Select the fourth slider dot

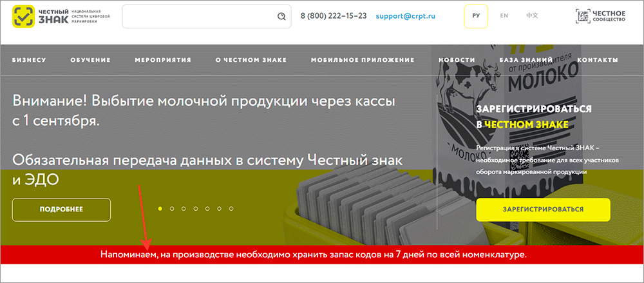pos(196,209)
